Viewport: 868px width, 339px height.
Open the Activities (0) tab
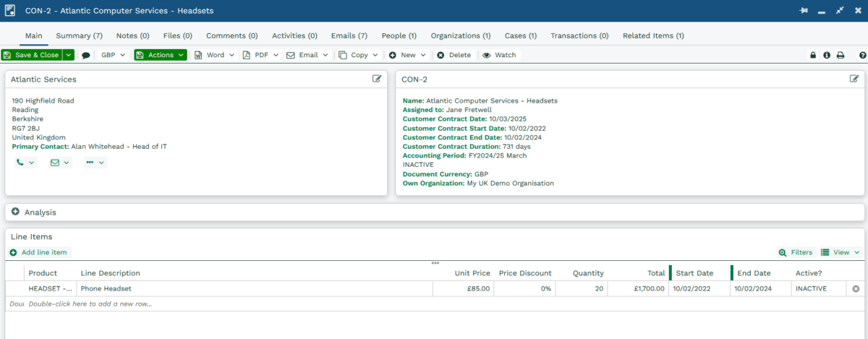(x=294, y=35)
